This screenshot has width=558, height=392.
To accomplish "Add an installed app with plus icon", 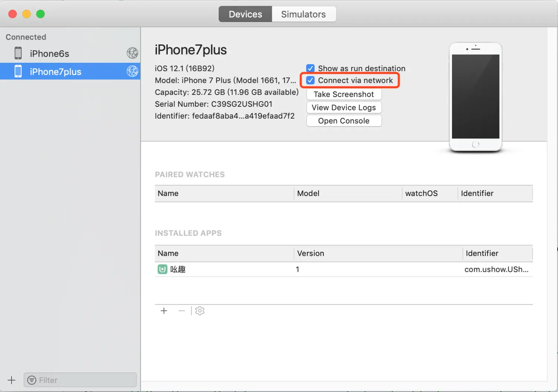I will 164,311.
